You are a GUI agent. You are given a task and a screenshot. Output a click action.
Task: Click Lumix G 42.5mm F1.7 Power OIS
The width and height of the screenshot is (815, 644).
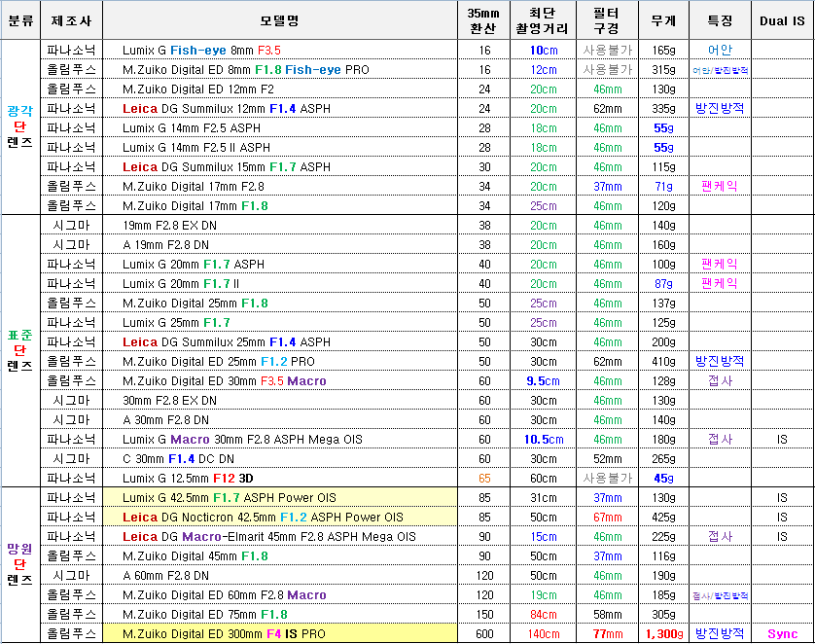tap(280, 498)
